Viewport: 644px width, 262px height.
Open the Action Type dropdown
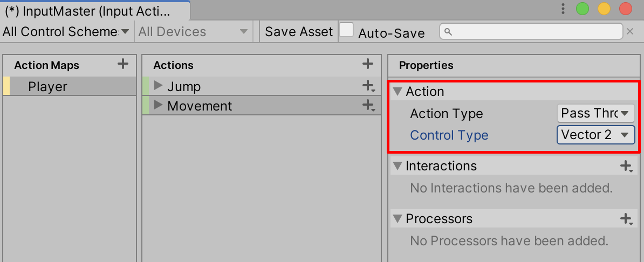point(595,113)
